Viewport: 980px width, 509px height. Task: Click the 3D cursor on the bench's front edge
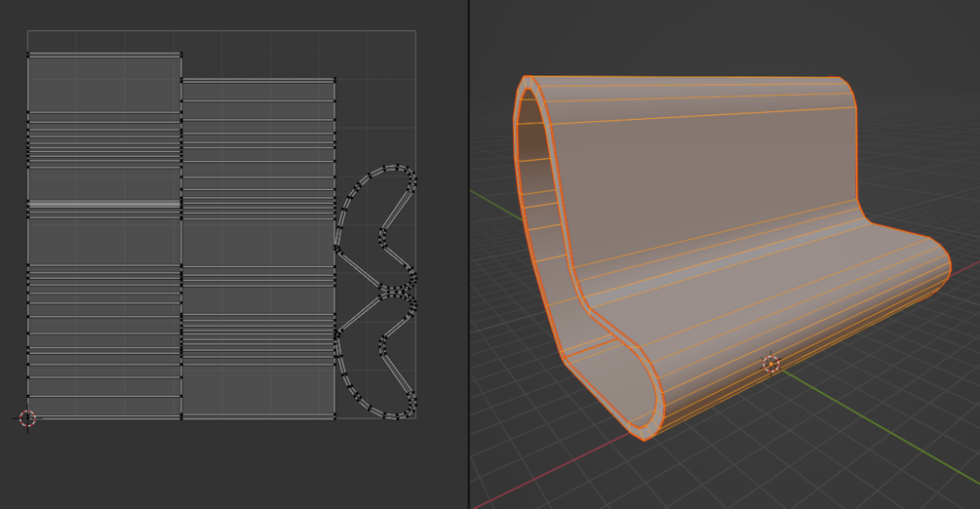[771, 364]
